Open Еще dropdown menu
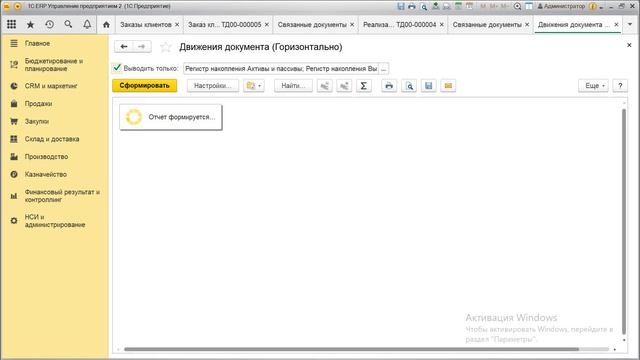Viewport: 640px width, 360px height. point(593,86)
